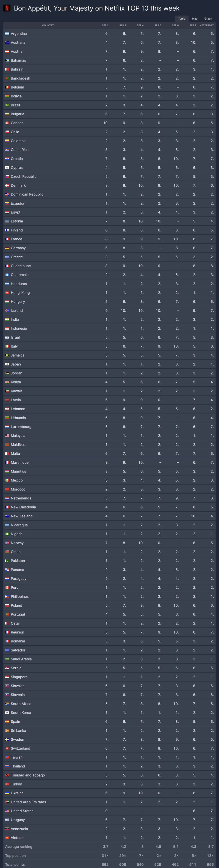The height and width of the screenshot is (868, 219).
Task: Sort by the YESTERDAY column header
Action: point(207,25)
